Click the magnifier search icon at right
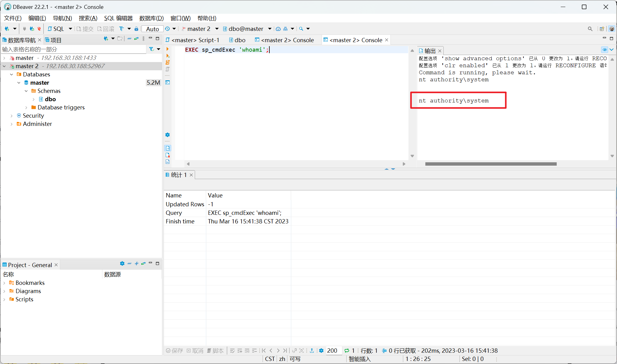Screen dimensions: 617x364 tap(590, 29)
